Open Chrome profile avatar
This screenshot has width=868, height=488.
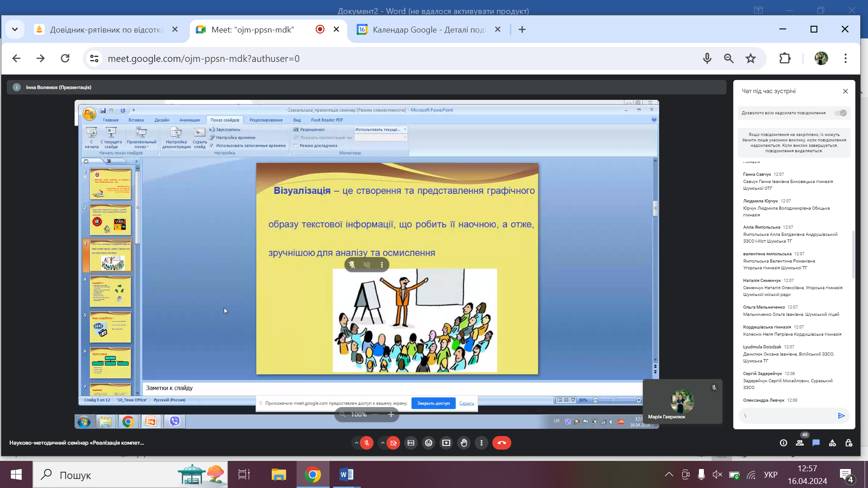tap(821, 58)
